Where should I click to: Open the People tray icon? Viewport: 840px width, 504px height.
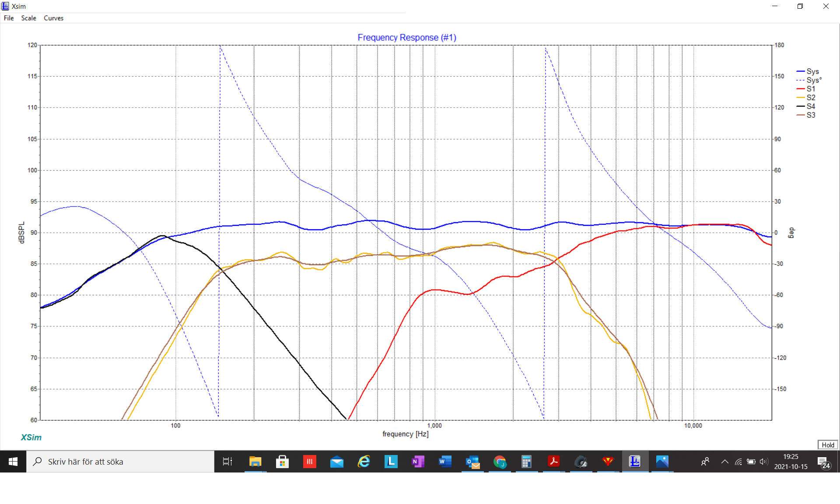[705, 462]
